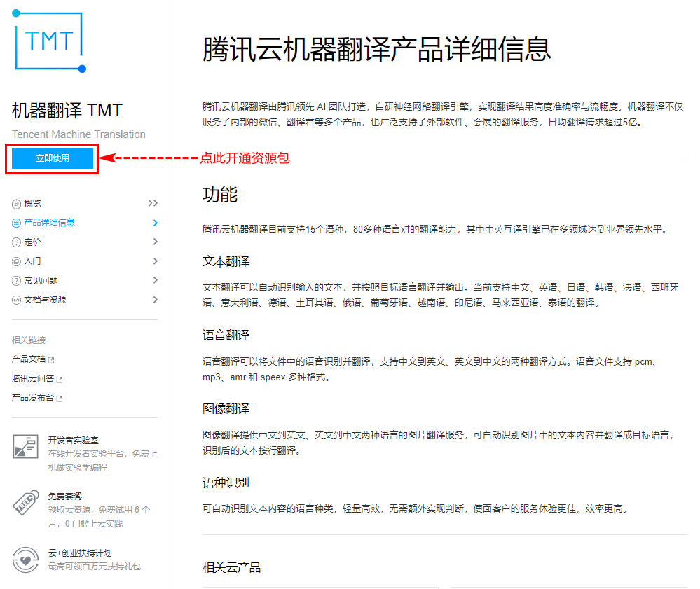Expand the 入门 chevron arrow
Viewport: 700px width, 589px height.
coord(155,261)
